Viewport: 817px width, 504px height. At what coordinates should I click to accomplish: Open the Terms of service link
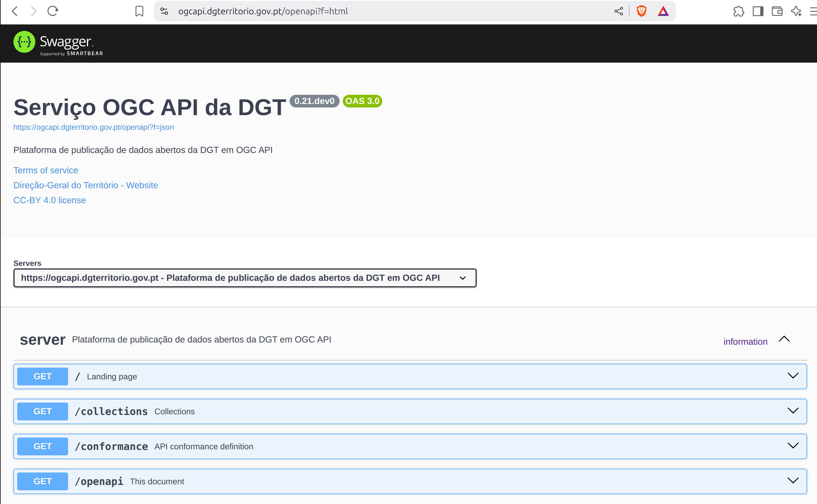click(x=46, y=170)
